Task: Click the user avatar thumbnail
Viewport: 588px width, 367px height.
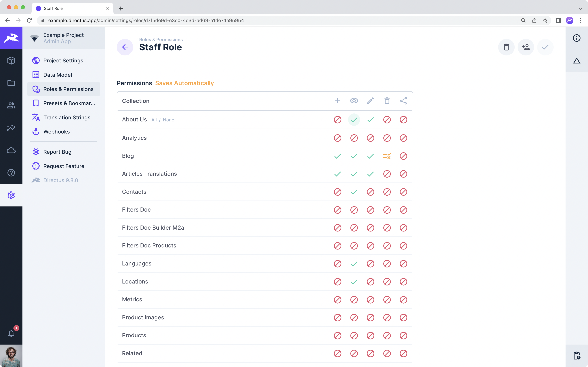Action: point(11,356)
